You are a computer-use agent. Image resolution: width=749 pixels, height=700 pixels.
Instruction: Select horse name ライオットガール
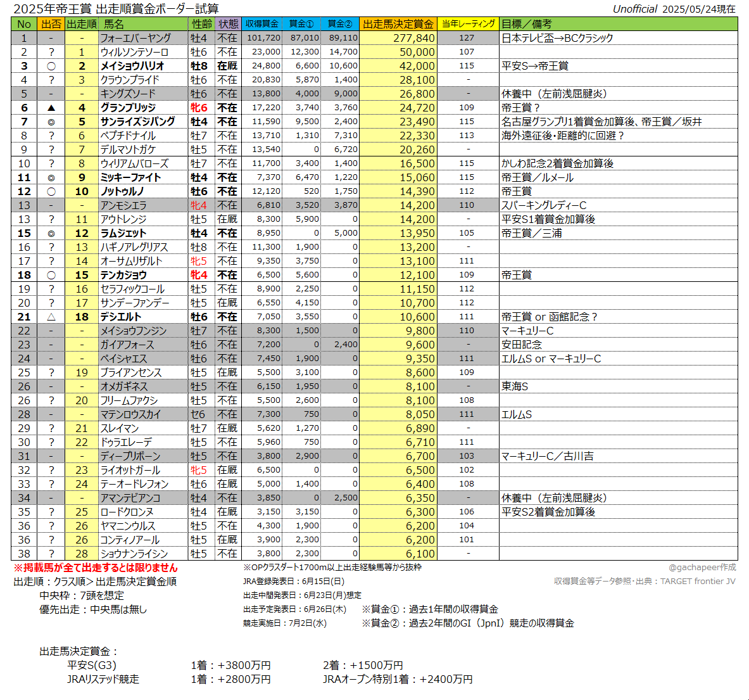pyautogui.click(x=130, y=469)
